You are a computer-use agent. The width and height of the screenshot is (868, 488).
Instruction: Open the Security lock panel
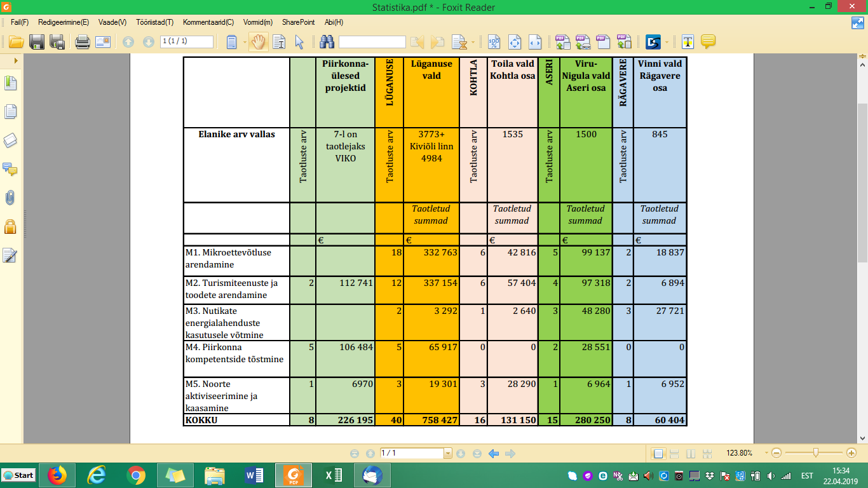(11, 226)
